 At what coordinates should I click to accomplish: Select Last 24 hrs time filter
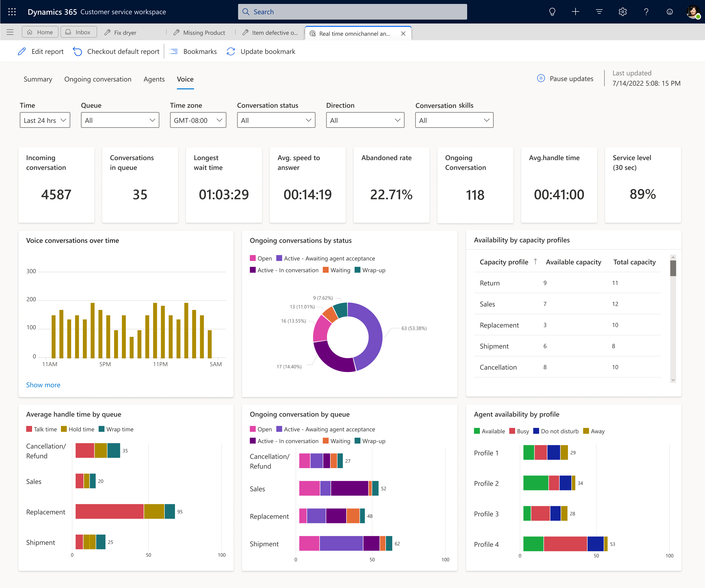tap(44, 120)
